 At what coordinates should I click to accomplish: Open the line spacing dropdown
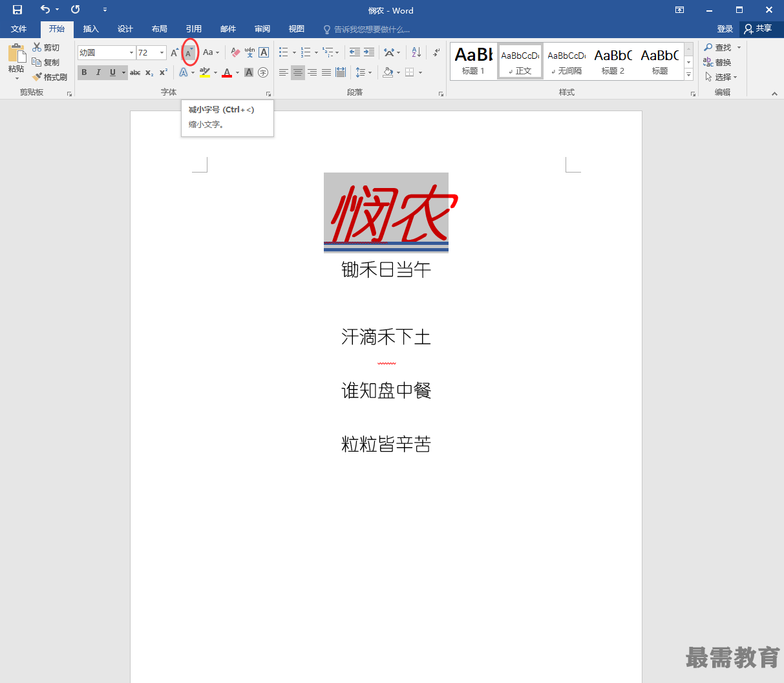tap(364, 72)
